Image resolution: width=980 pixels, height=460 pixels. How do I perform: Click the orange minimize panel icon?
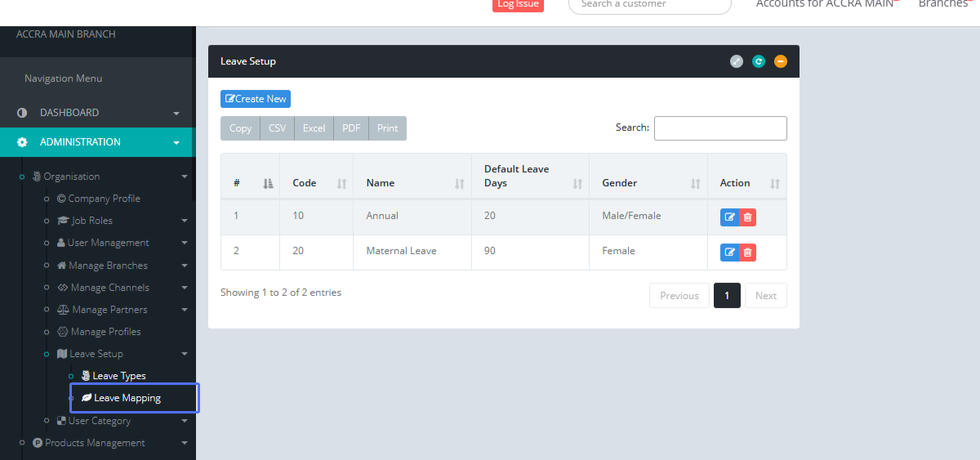tap(781, 61)
